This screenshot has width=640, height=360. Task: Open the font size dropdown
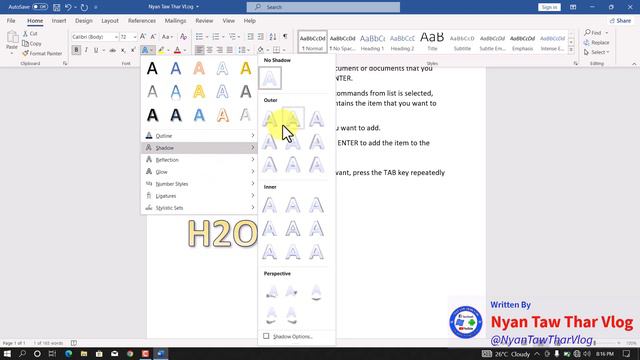pyautogui.click(x=135, y=37)
